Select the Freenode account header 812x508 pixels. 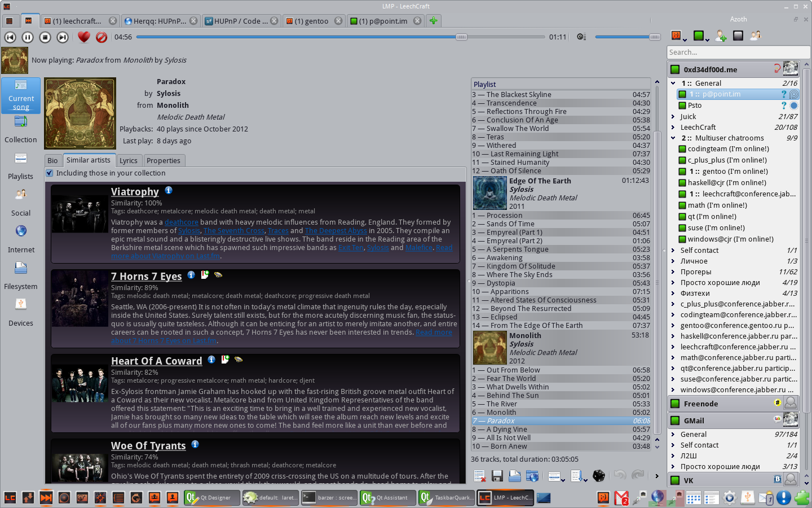[x=734, y=404]
